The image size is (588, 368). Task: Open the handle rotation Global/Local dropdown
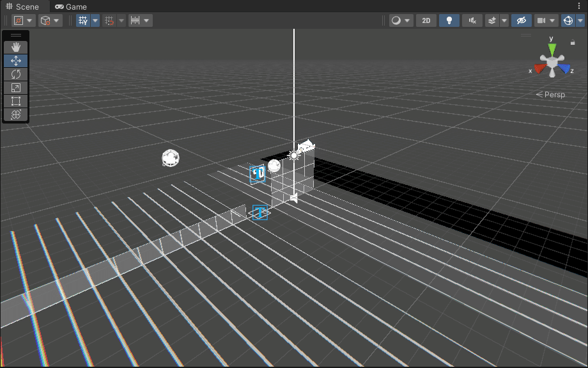pos(50,20)
